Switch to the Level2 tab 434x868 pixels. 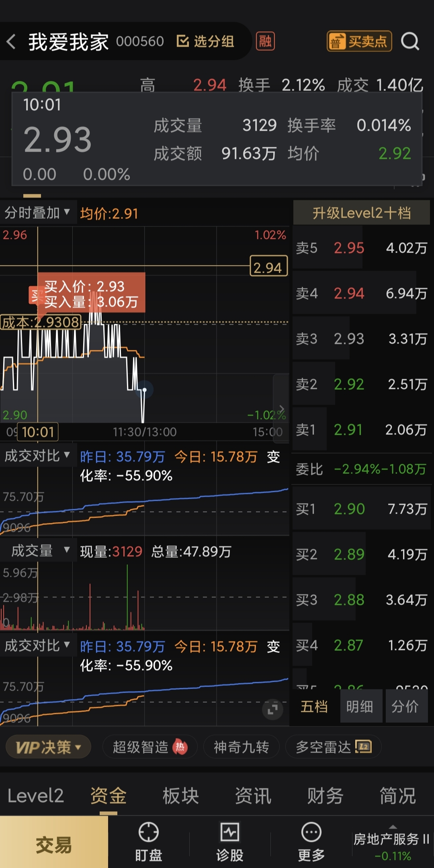coord(35,796)
